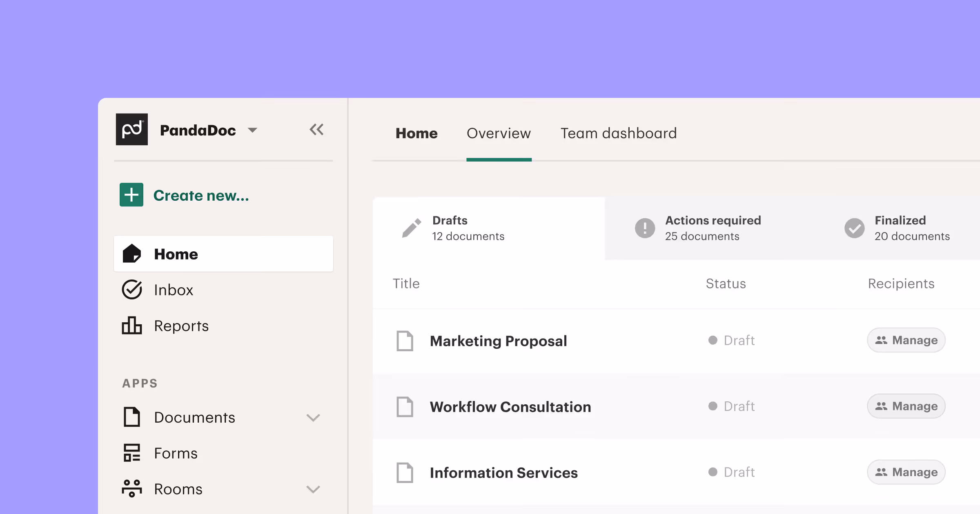Click the exclamation icon on Actions required
Image resolution: width=980 pixels, height=514 pixels.
644,228
